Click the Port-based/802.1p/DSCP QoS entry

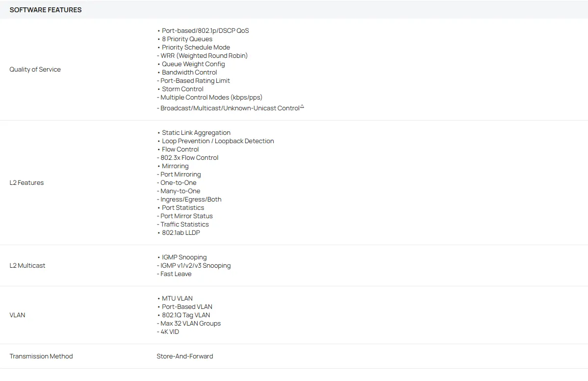(205, 31)
